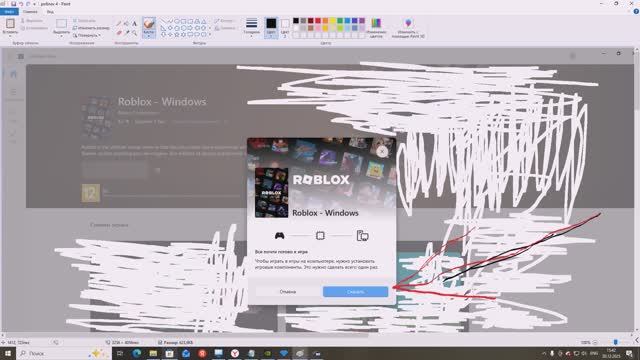Choose the Cloud callout shape
This screenshot has height=360, width=640.
click(204, 35)
